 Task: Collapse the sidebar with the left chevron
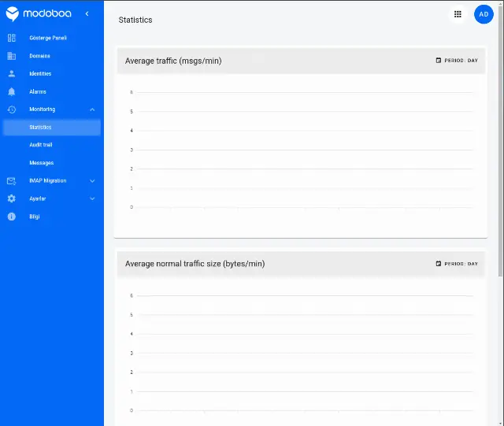pos(87,13)
